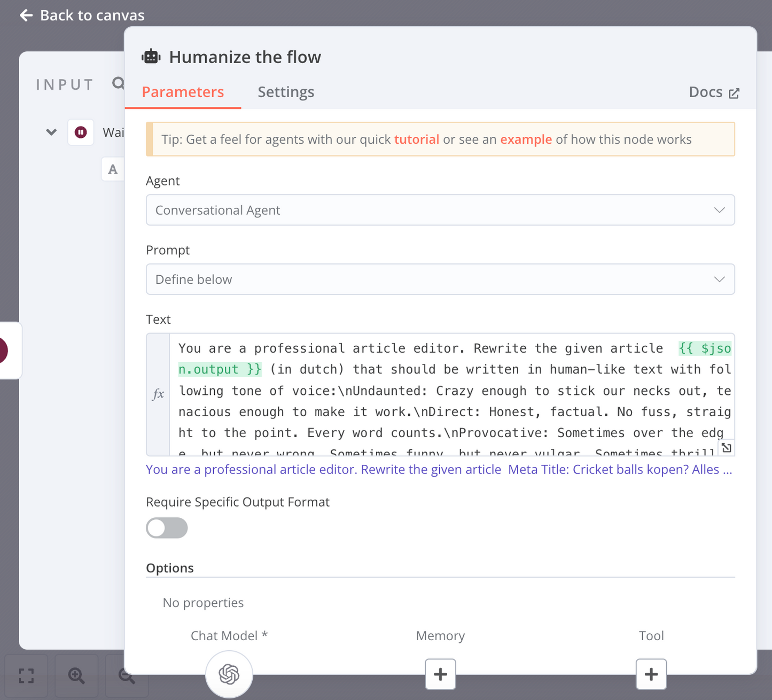Add a Memory sub-node with plus

pyautogui.click(x=440, y=674)
